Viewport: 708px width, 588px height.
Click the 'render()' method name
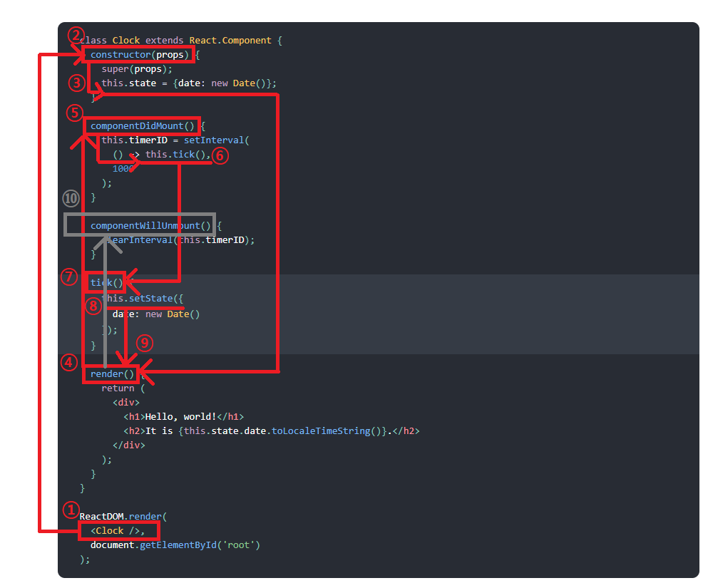112,374
